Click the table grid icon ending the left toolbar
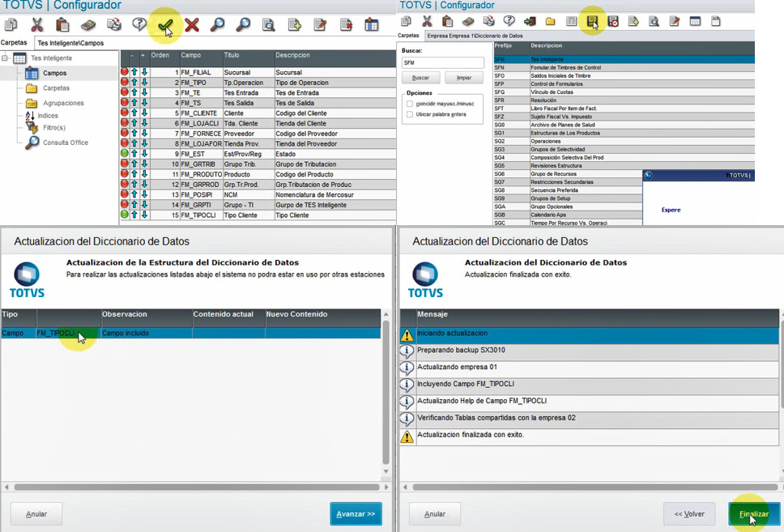This screenshot has height=532, width=784. tap(372, 24)
